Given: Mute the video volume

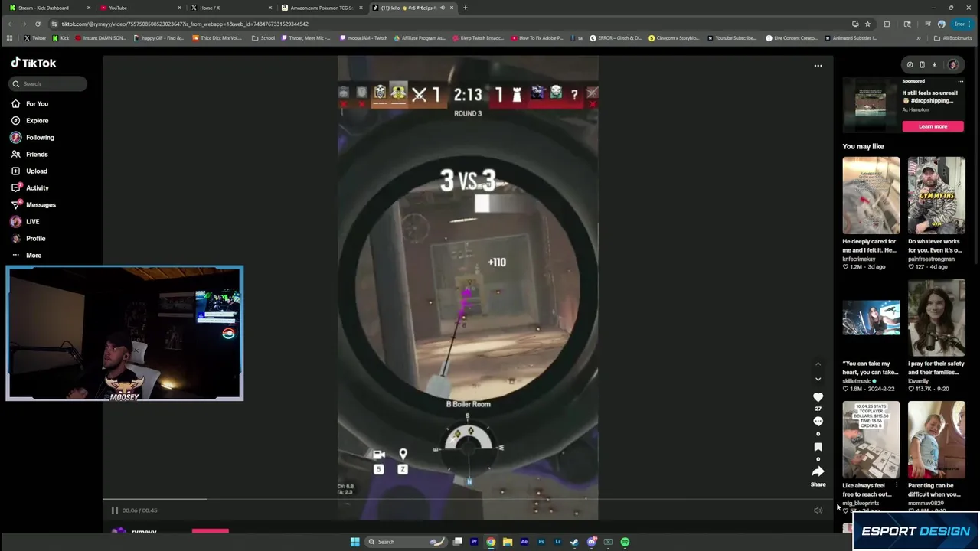Looking at the screenshot, I should click(818, 510).
